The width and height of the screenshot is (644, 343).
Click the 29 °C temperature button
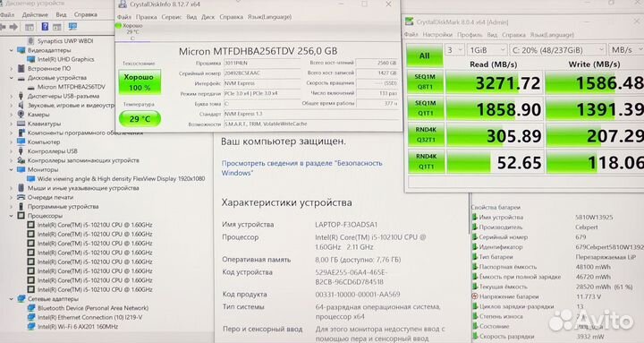[x=140, y=119]
